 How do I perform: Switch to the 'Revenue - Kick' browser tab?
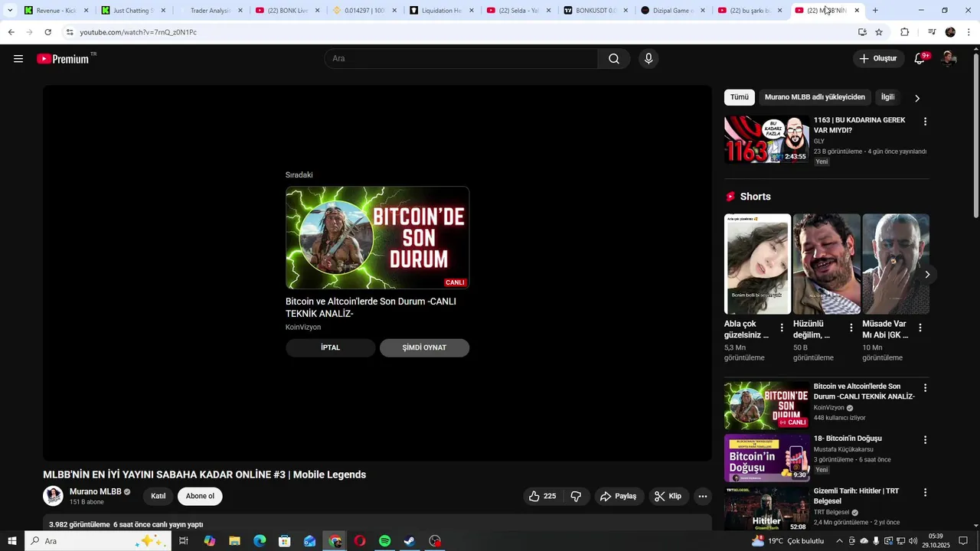pyautogui.click(x=56, y=11)
